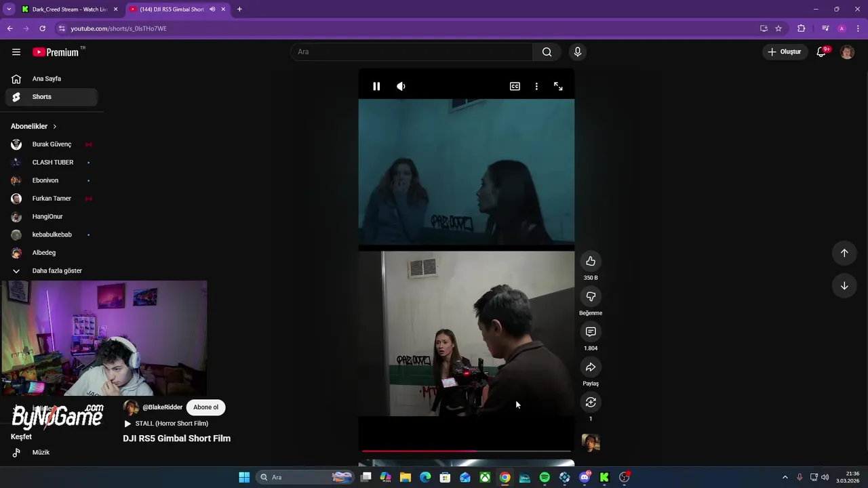Screen dimensions: 868x488
Task: Open Burak Güvenç channel
Action: click(x=51, y=144)
